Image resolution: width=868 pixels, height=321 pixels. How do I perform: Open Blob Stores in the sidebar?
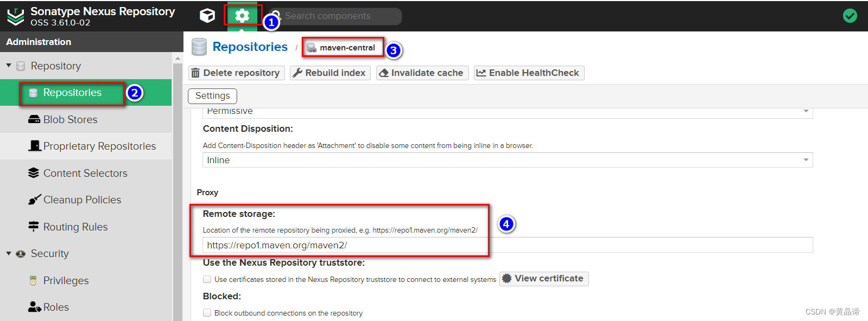coord(86,119)
